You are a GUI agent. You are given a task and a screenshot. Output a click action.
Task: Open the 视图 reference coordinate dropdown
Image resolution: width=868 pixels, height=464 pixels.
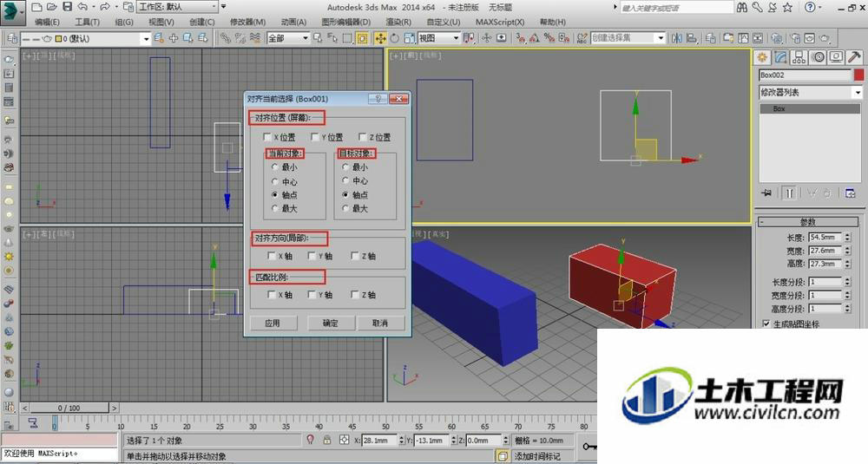(439, 38)
